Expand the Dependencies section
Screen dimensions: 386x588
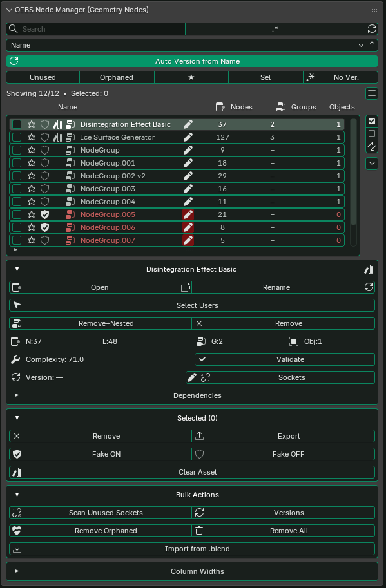coord(17,395)
